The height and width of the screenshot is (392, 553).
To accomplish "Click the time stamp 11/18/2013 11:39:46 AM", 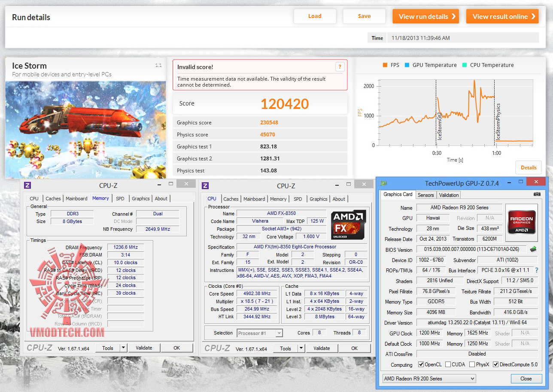I will 421,38.
